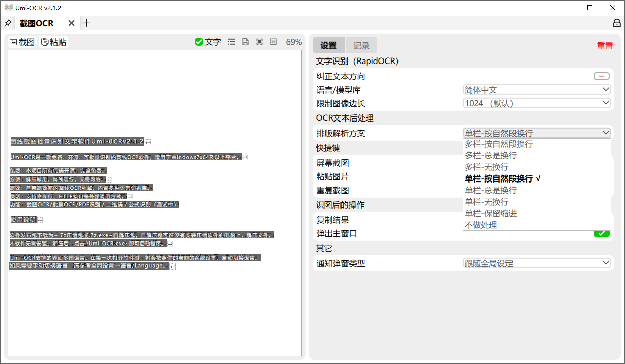Toggle 纠正文本方向 switch
The image size is (625, 364).
coord(601,76)
